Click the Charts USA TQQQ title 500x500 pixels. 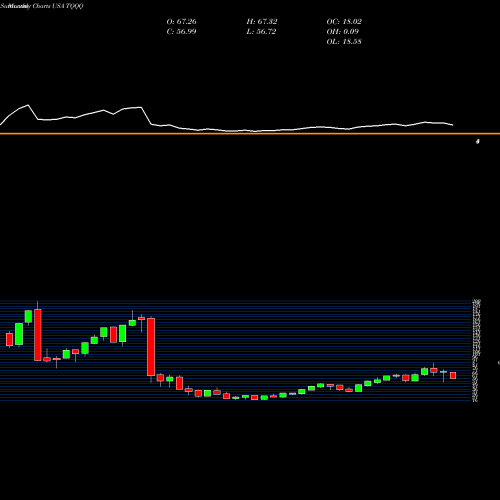point(58,6)
